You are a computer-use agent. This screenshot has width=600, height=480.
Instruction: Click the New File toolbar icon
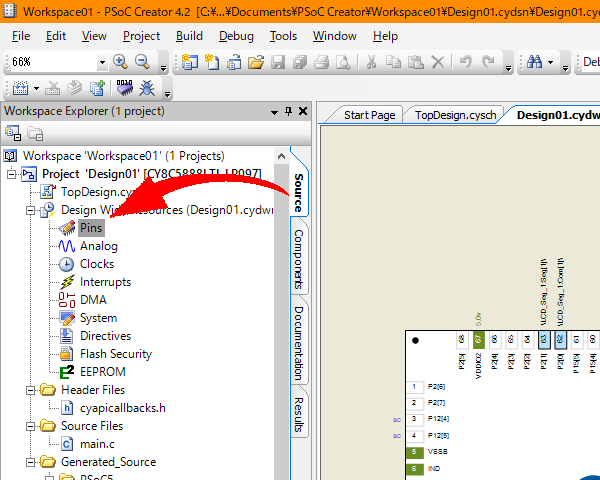212,62
